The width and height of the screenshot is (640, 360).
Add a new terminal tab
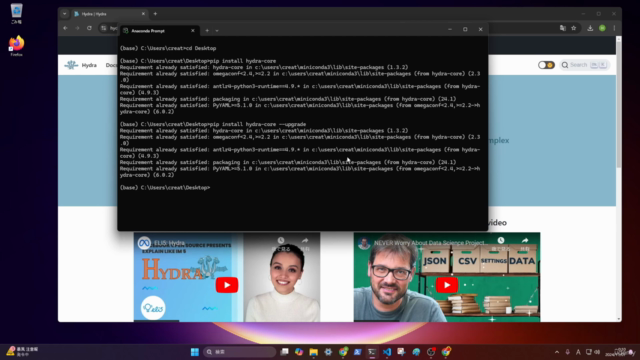(x=207, y=31)
